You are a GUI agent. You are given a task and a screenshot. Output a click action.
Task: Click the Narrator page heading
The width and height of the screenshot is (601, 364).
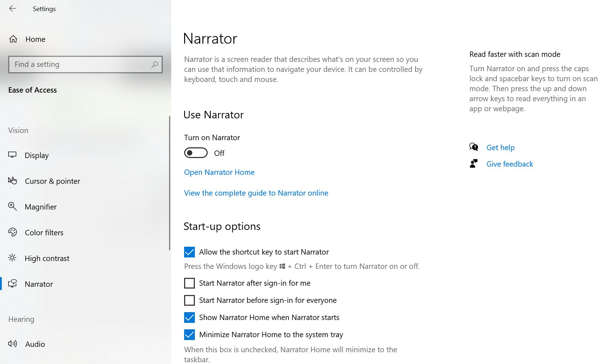point(210,39)
